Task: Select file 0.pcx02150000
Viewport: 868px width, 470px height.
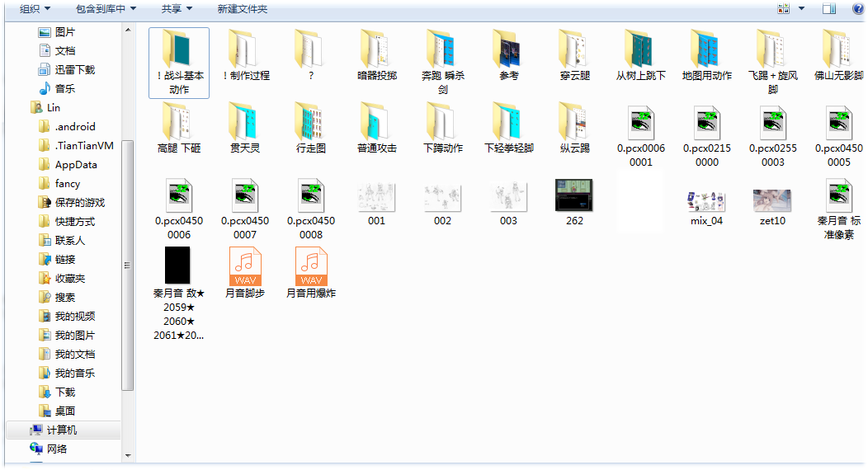Action: [707, 135]
